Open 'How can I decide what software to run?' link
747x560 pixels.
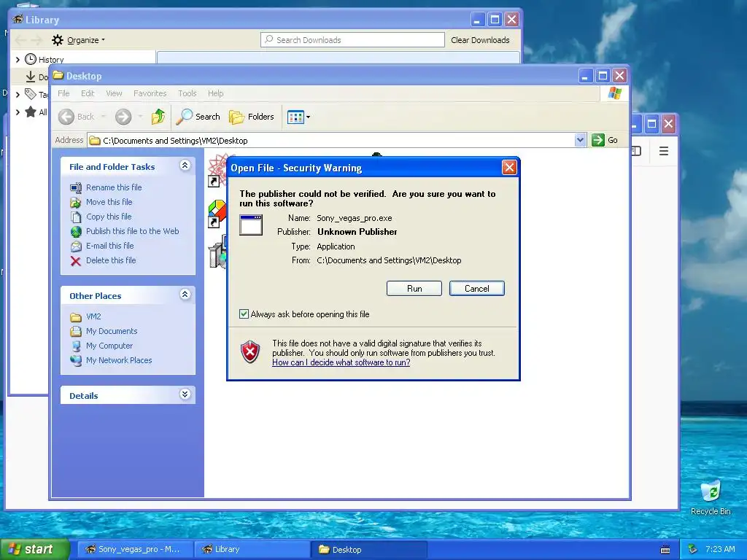[341, 362]
